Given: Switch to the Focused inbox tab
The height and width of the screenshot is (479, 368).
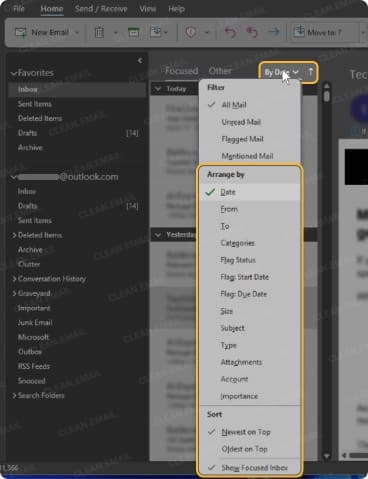Looking at the screenshot, I should (182, 71).
